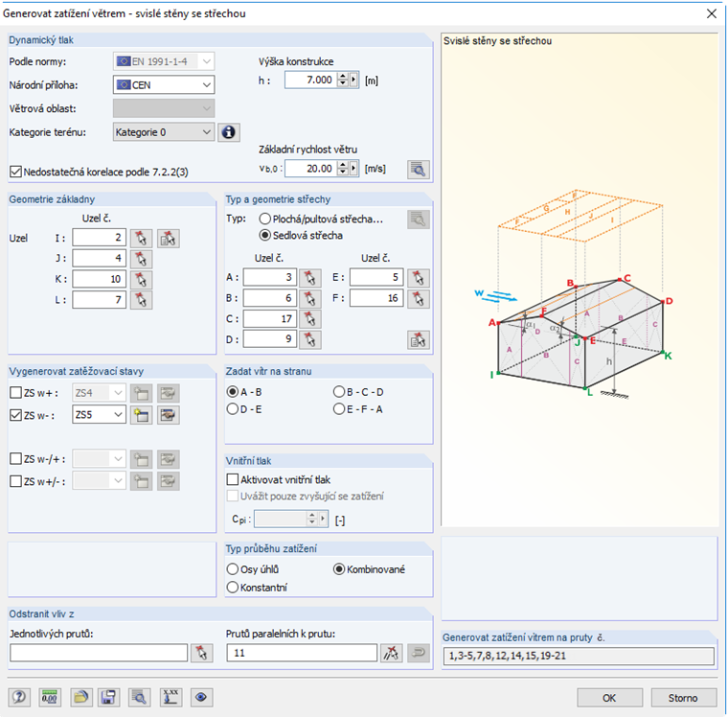Open height h value list arrow
This screenshot has height=717, width=728.
tap(353, 80)
